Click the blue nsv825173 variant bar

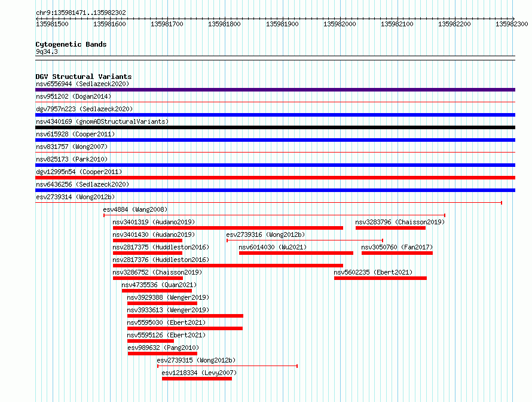[x=275, y=165]
